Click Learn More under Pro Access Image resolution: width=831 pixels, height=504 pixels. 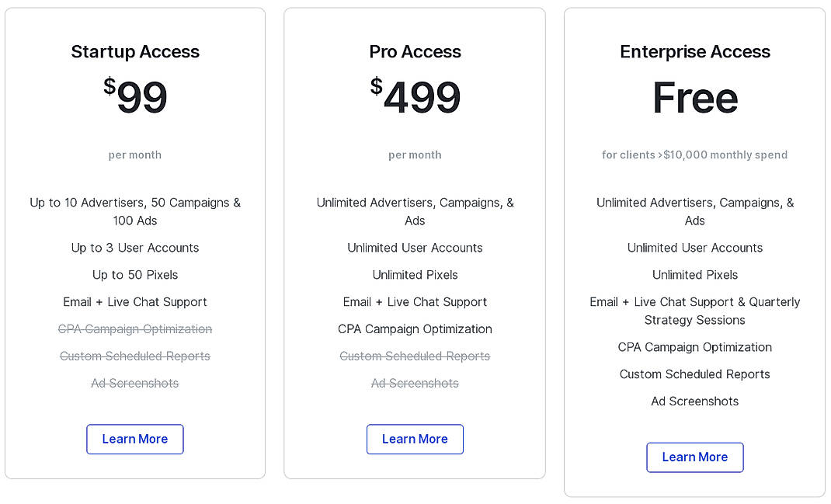click(x=415, y=439)
